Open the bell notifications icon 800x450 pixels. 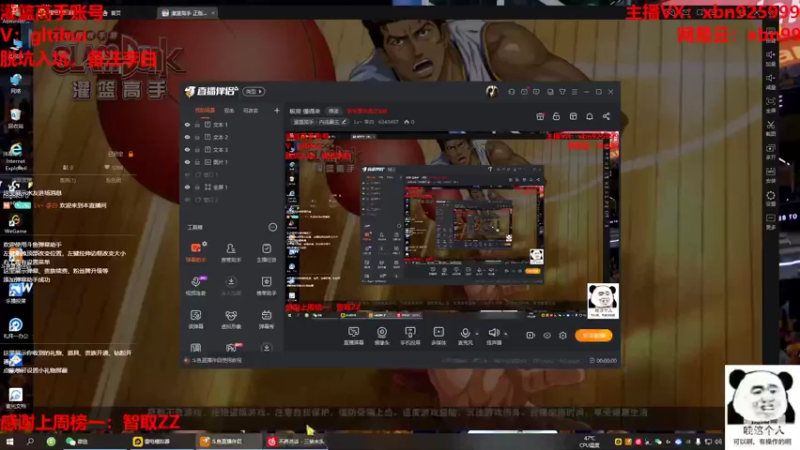point(589,116)
